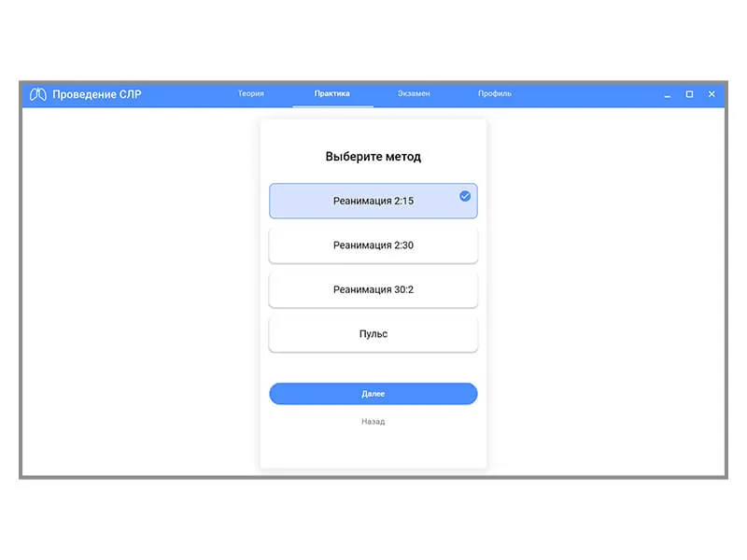Screen dimensions: 747x560
Task: Click the Проведение СЛР app title
Action: coord(97,94)
